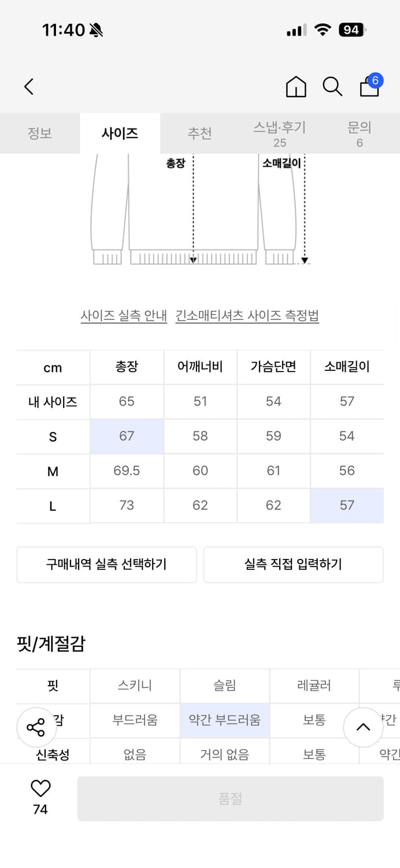Image resolution: width=400 pixels, height=868 pixels.
Task: Select the S size row label
Action: tap(53, 437)
